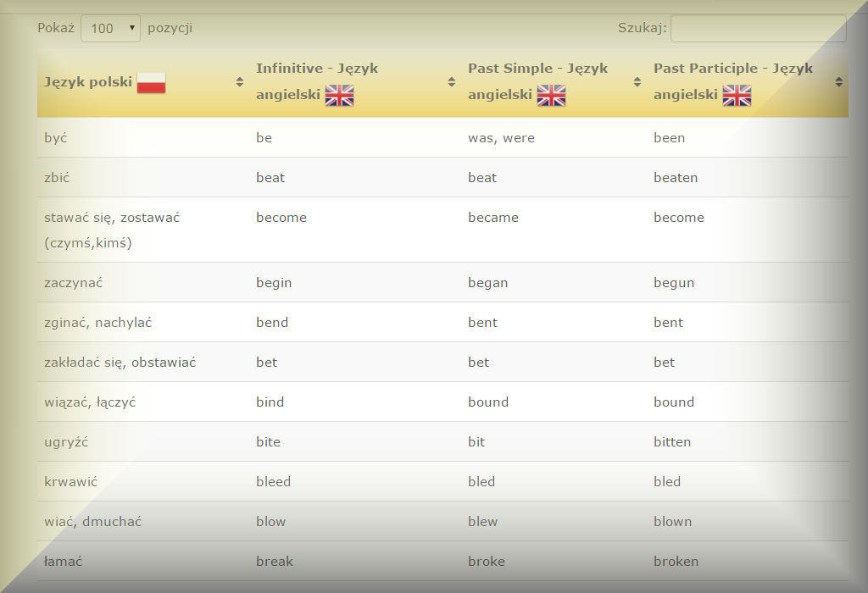Viewport: 868px width, 593px height.
Task: Select the cell 'zbić'
Action: click(x=143, y=178)
